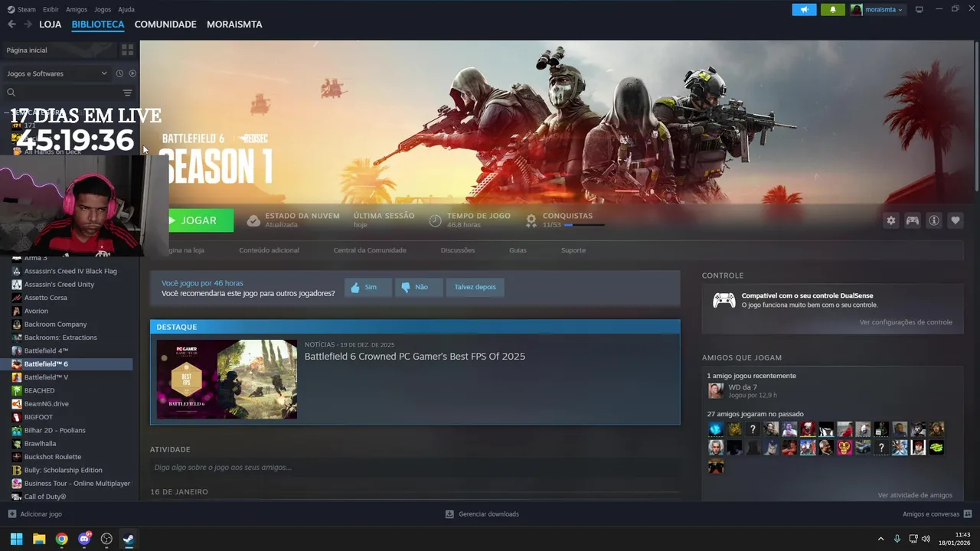Open Guias tab
Screen dimensions: 980x551
tap(518, 250)
